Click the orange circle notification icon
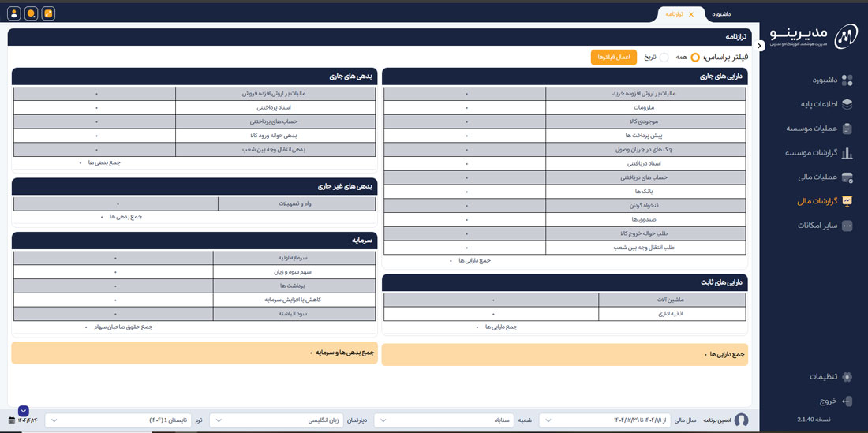868x433 pixels. (31, 13)
